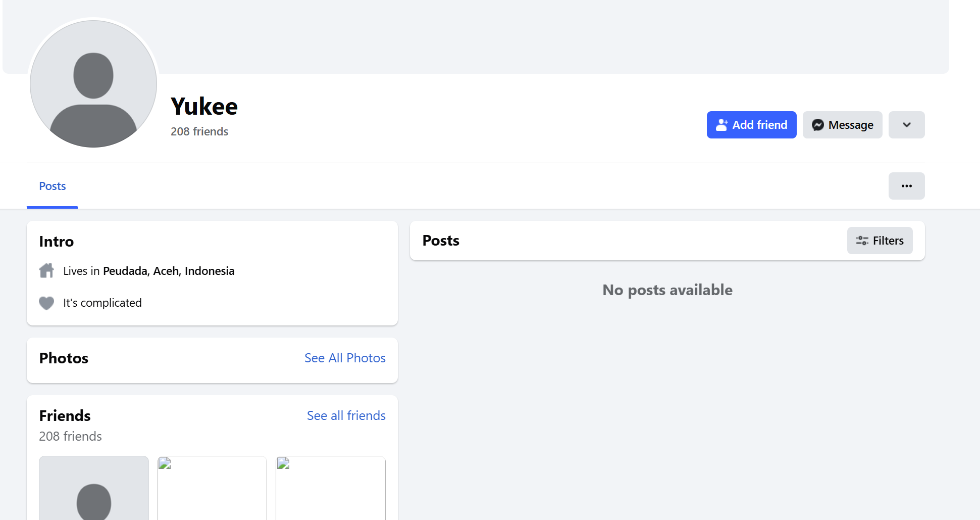Click the 208 friends text in Friends card
Screen dimensions: 980x520
70,436
